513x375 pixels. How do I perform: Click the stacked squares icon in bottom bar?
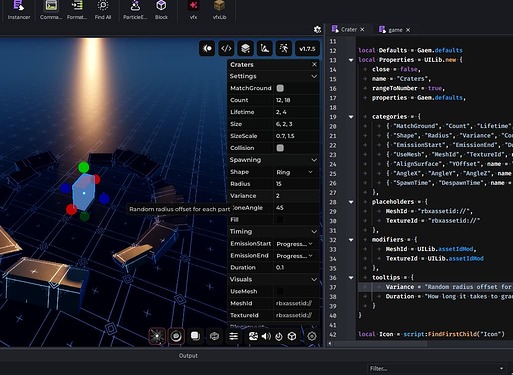[x=195, y=336]
